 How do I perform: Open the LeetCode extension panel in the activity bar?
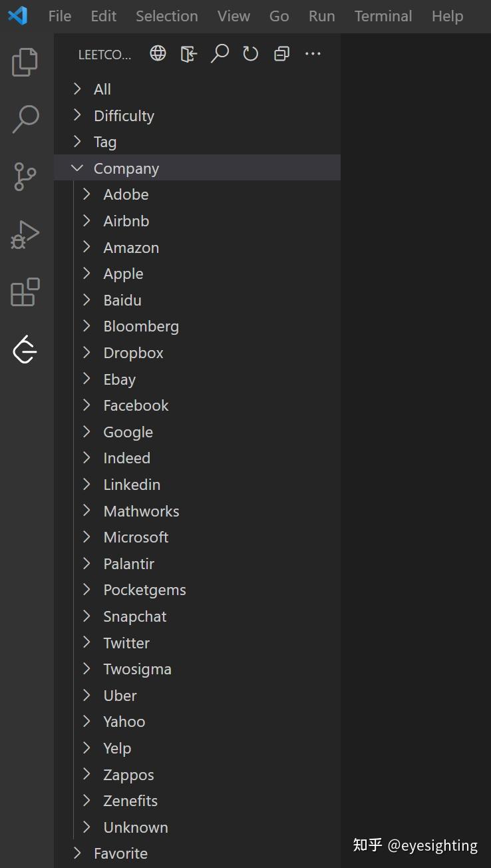click(x=24, y=349)
